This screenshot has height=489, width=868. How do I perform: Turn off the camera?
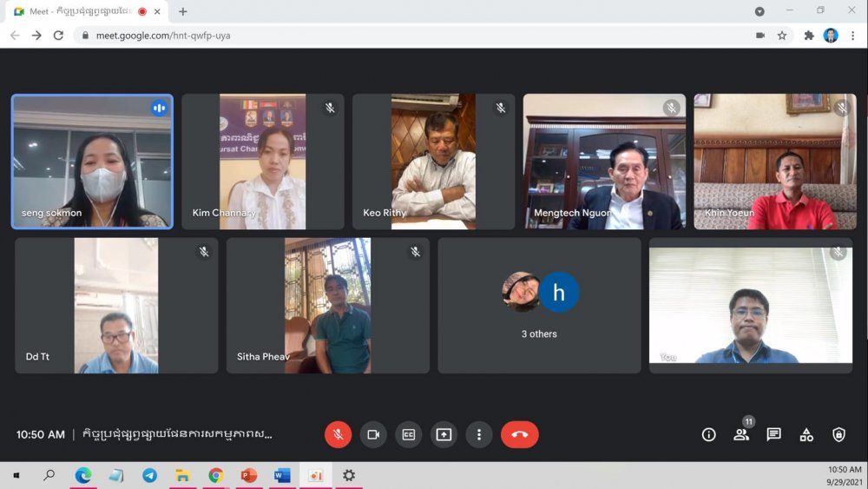point(373,434)
